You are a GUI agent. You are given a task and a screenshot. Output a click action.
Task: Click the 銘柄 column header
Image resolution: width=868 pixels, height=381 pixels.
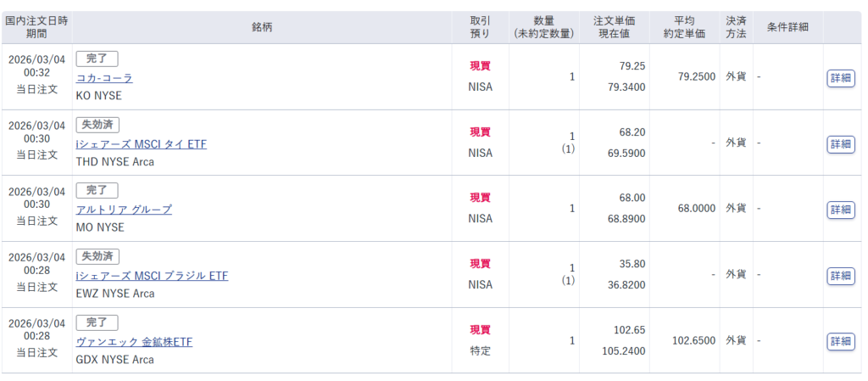262,27
